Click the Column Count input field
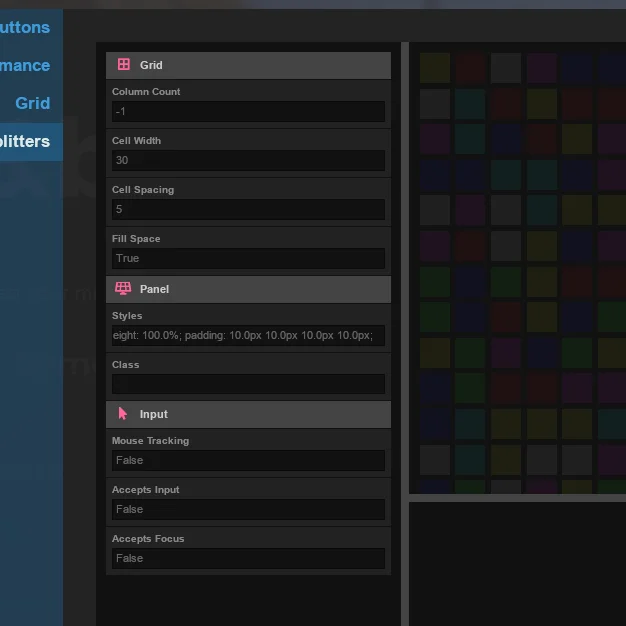Viewport: 626px width, 626px height. 248,111
